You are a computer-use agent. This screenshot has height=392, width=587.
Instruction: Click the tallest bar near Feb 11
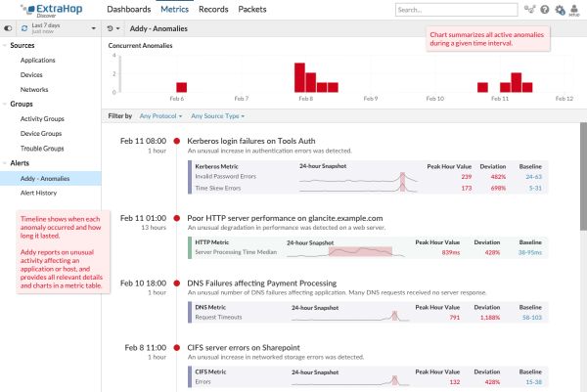point(517,82)
